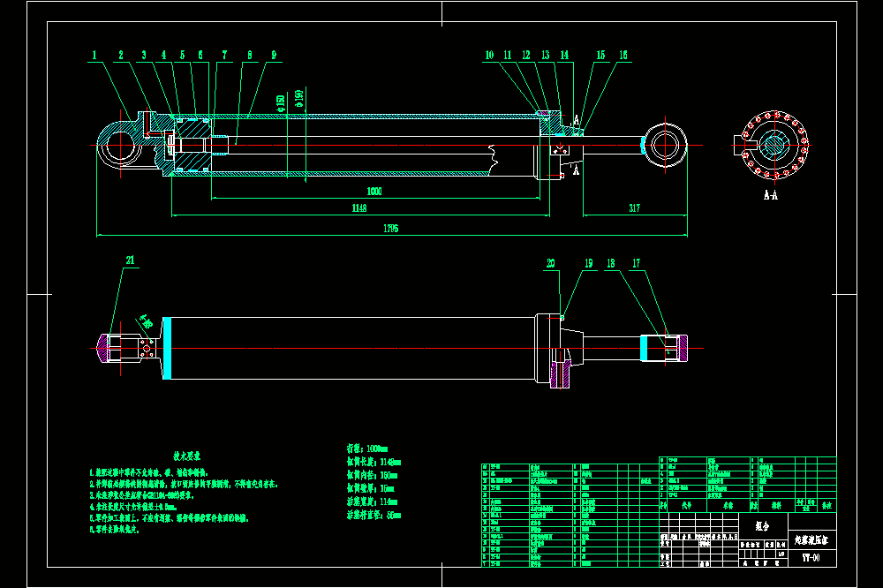Select part balloon number 1
Viewport: 883px width, 588px height.
(94, 56)
